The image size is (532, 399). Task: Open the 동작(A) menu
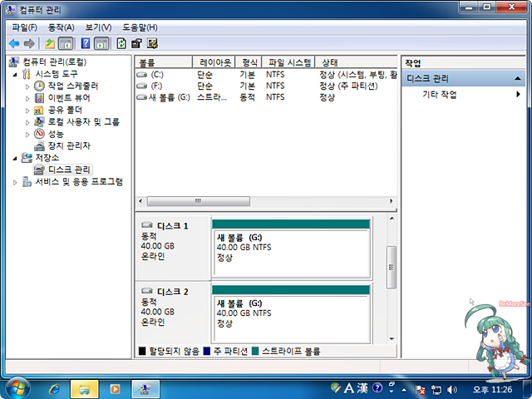[61, 27]
